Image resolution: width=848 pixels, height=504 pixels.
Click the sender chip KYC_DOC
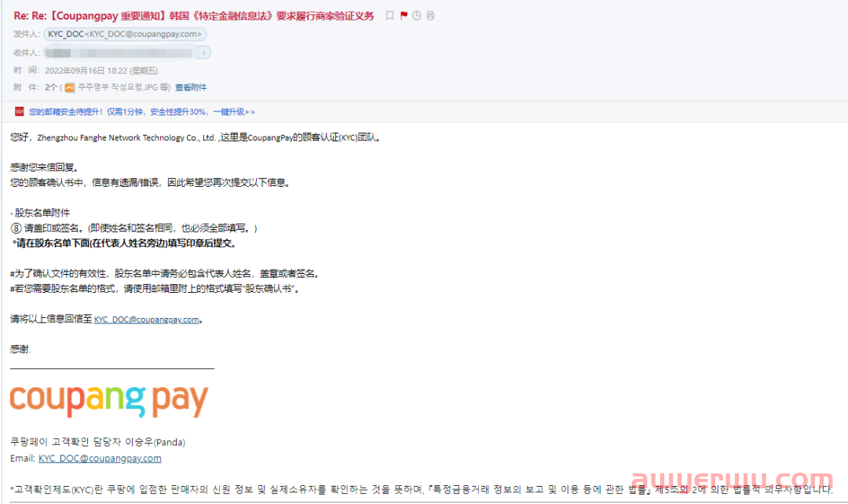coord(126,35)
